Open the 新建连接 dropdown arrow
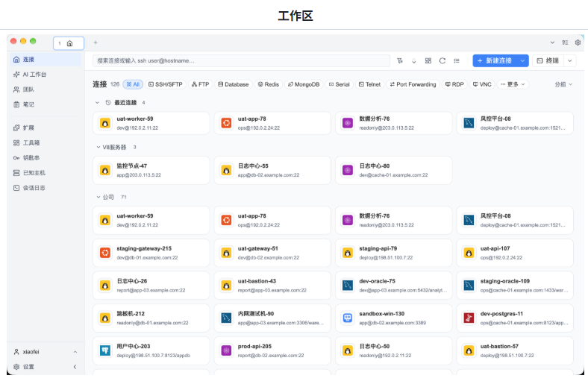The height and width of the screenshot is (381, 588). coord(522,60)
